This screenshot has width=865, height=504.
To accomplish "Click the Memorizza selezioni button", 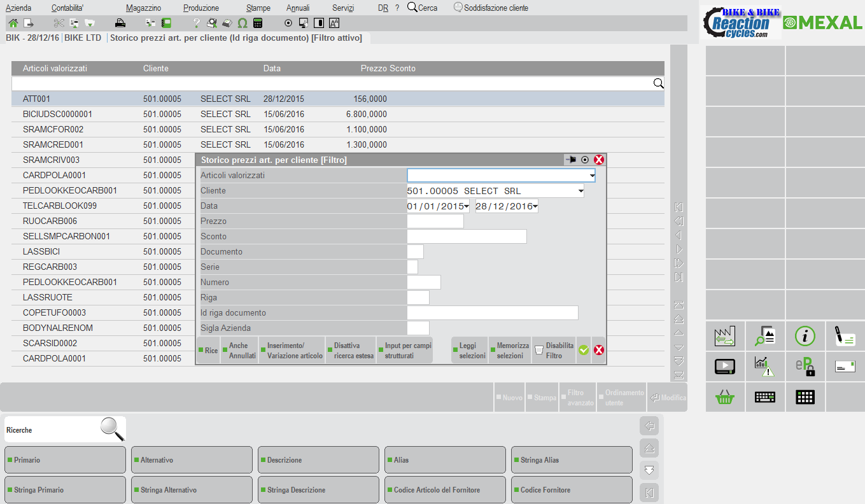I will 510,351.
